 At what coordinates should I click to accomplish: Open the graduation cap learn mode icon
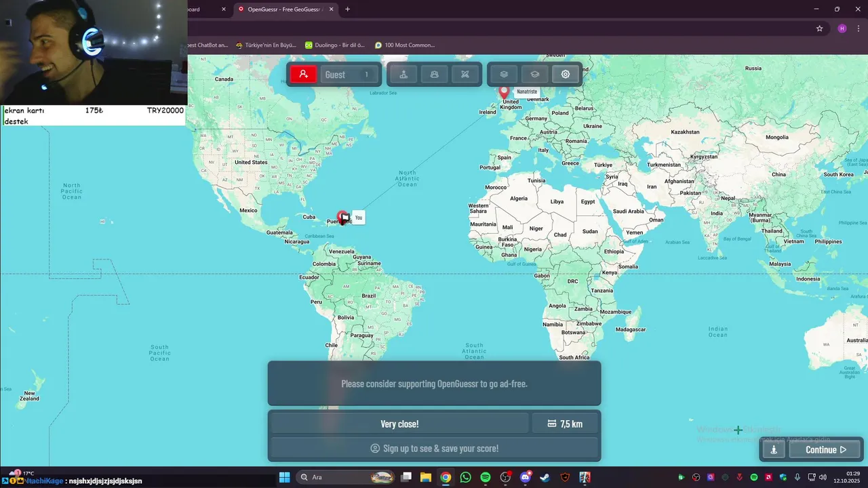(535, 75)
